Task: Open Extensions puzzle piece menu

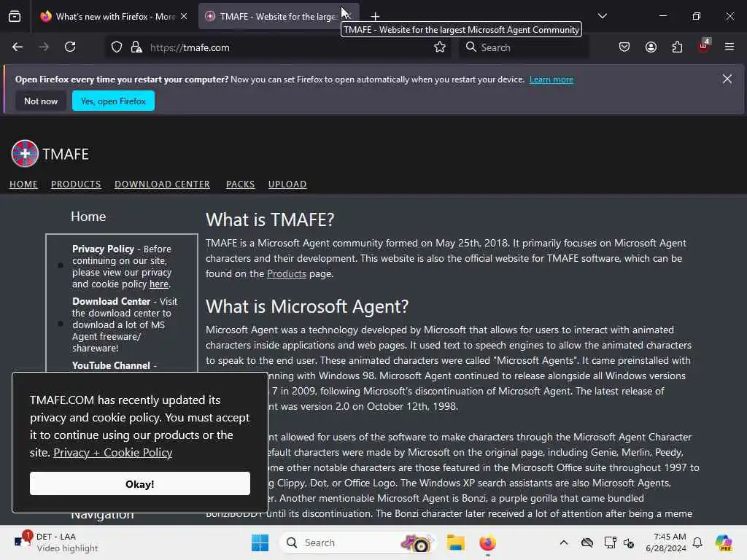Action: pos(677,47)
